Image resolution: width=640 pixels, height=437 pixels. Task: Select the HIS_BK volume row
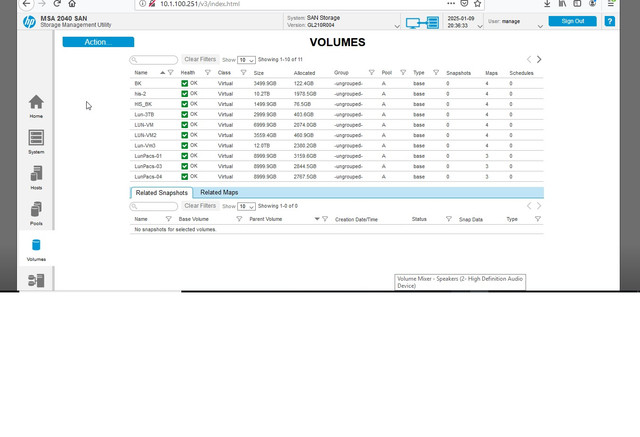tap(336, 104)
